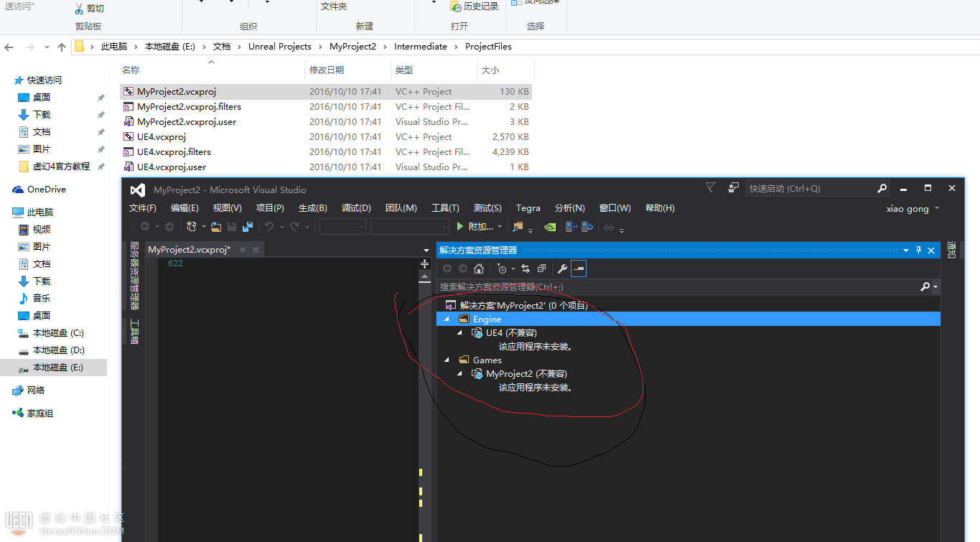Click the Quick Launch magnifier icon
980x542 pixels.
pyautogui.click(x=882, y=189)
